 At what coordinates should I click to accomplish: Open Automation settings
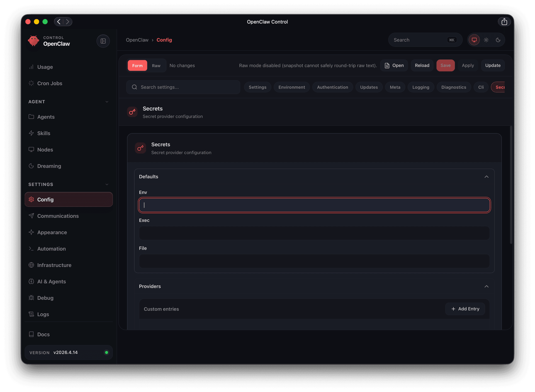point(69,249)
